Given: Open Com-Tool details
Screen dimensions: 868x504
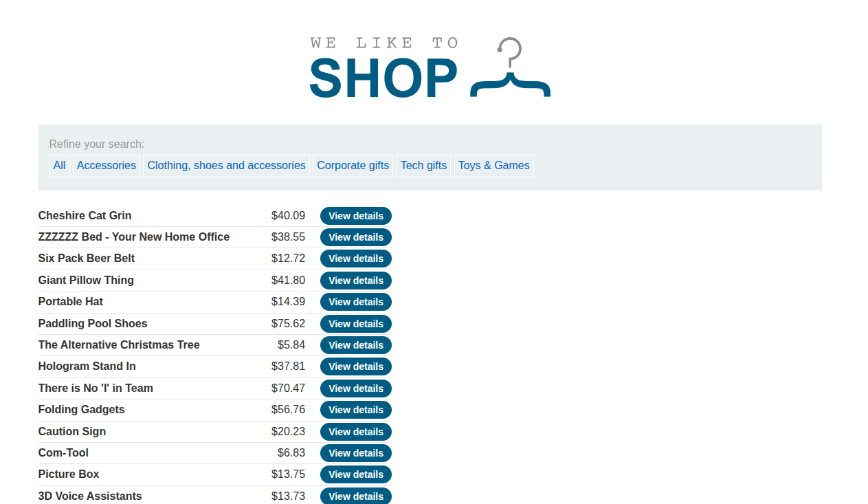Looking at the screenshot, I should (x=356, y=453).
